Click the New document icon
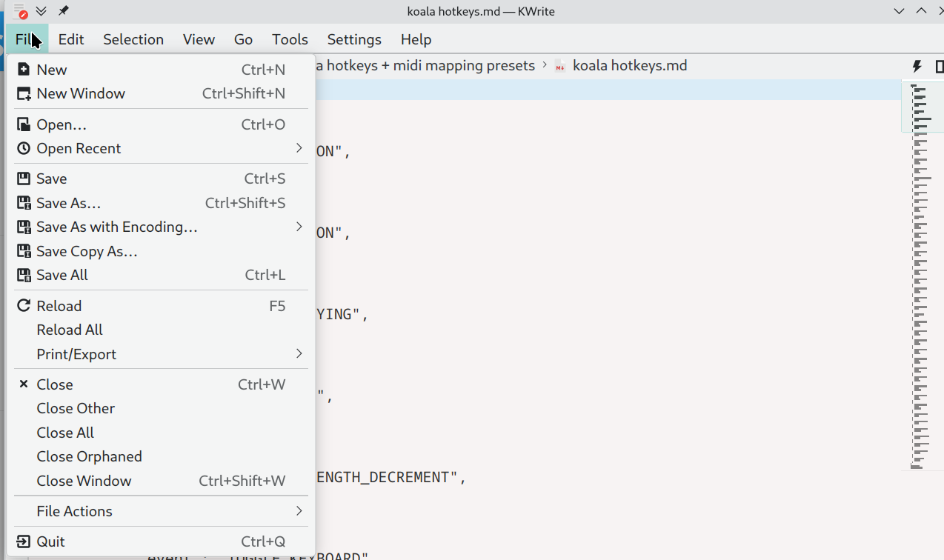944x560 pixels. click(x=24, y=70)
